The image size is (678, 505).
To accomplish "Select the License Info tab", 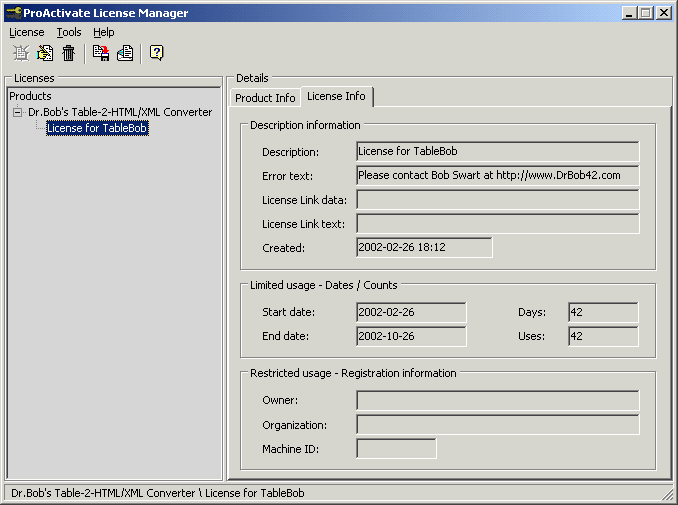I will 336,96.
